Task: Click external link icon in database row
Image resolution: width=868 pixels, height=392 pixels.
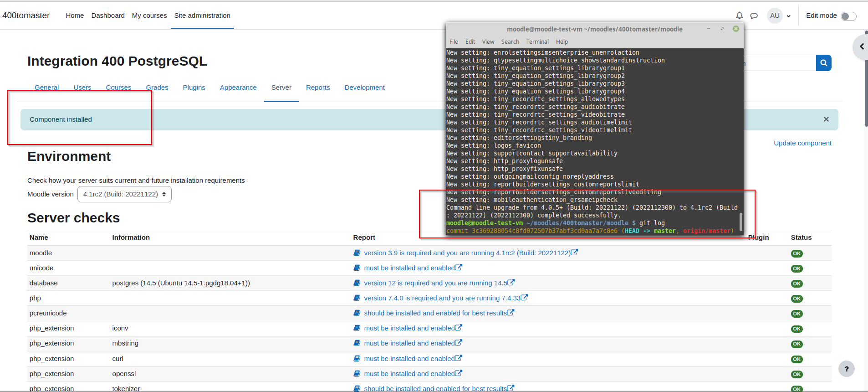Action: click(x=511, y=282)
